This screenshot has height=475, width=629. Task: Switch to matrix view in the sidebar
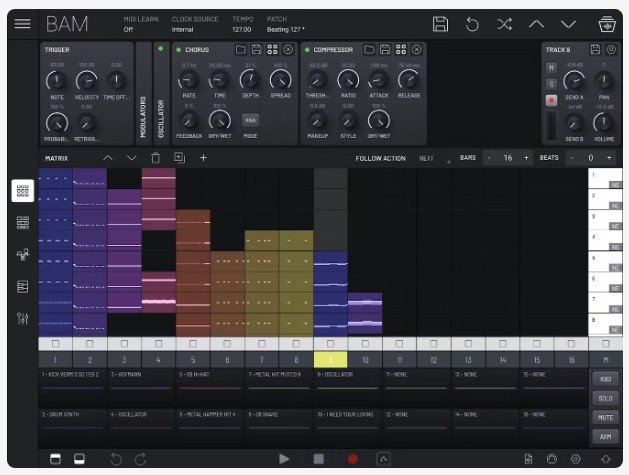coord(23,191)
